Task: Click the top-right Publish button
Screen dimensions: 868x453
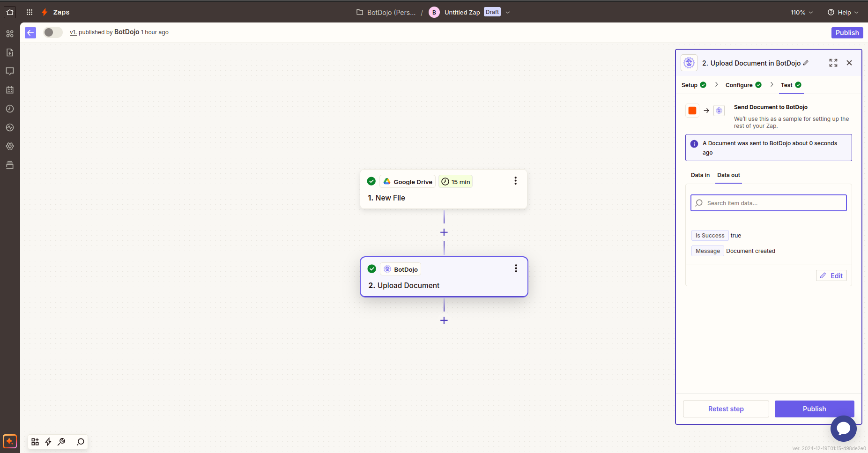Action: 847,32
